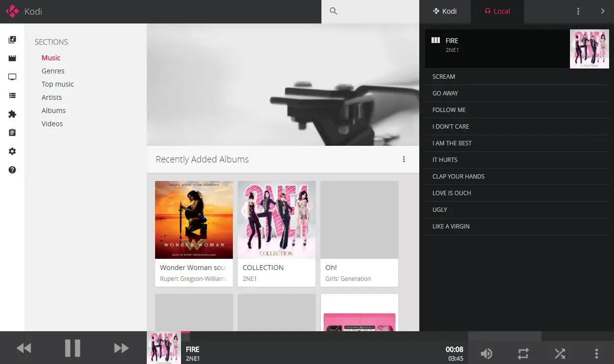Play GO AWAY from the playlist
Viewport: 614px width, 364px height.
click(517, 93)
